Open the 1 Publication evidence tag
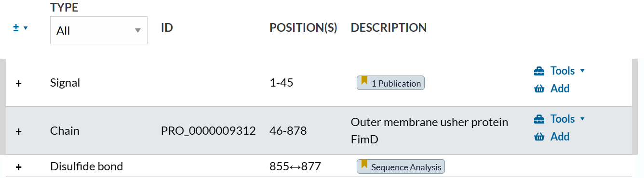 pyautogui.click(x=390, y=83)
